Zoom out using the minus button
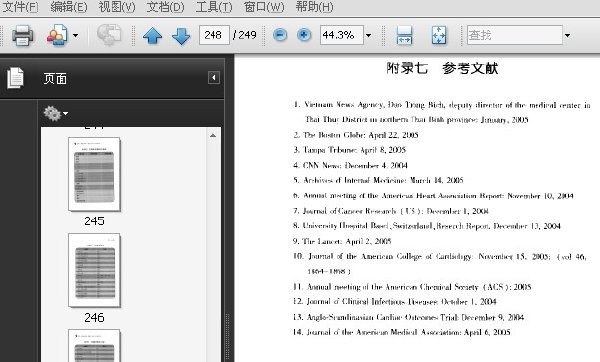 point(280,35)
